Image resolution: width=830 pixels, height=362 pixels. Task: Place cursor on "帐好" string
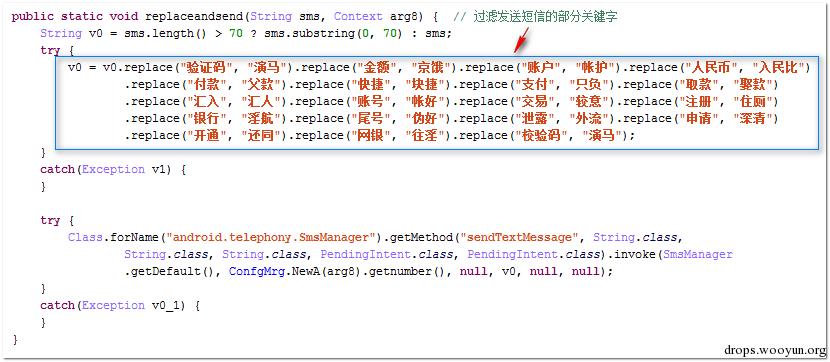point(426,101)
